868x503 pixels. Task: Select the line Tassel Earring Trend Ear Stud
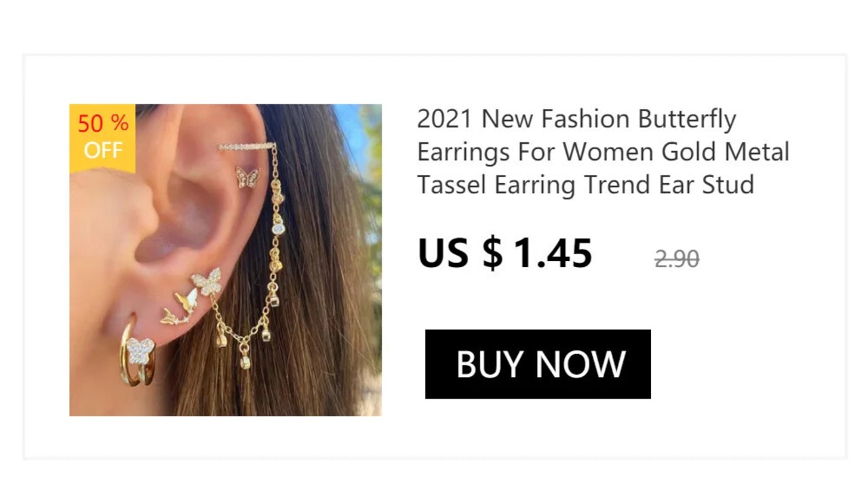585,184
